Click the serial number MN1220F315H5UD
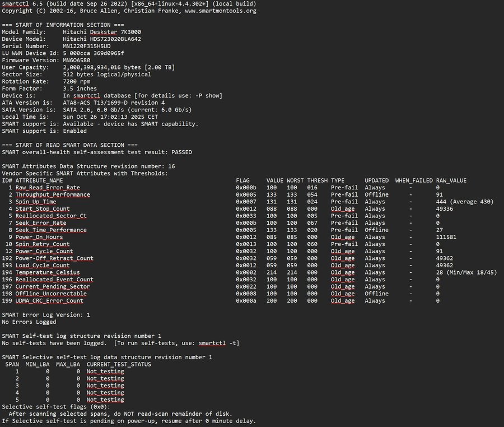 coord(87,46)
